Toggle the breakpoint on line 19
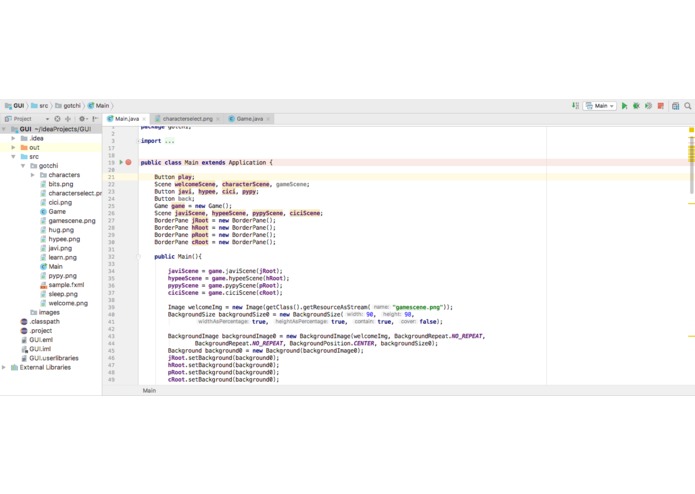Viewport: 695px width, 494px height. pos(129,163)
